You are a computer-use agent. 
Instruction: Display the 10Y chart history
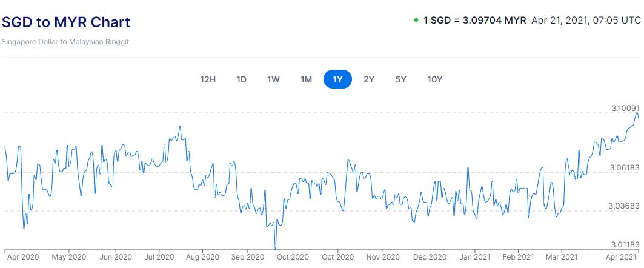click(x=434, y=79)
